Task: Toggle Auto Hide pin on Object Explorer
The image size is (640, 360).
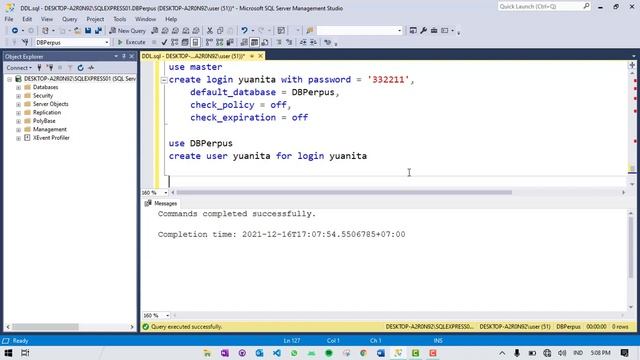Action: 124,56
